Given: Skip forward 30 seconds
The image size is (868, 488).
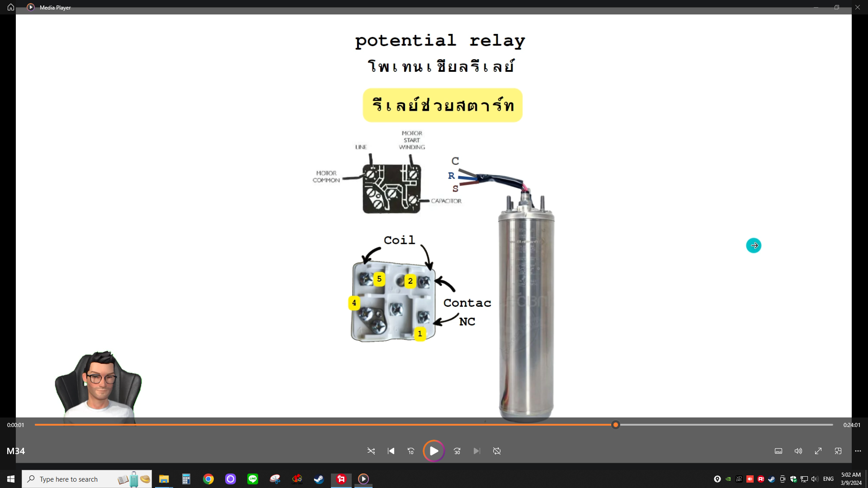Looking at the screenshot, I should tap(457, 451).
